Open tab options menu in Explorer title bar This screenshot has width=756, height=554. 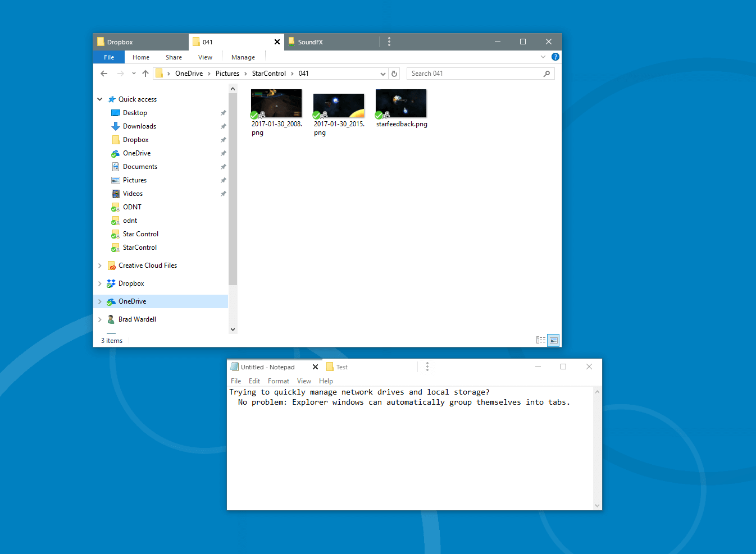click(389, 42)
